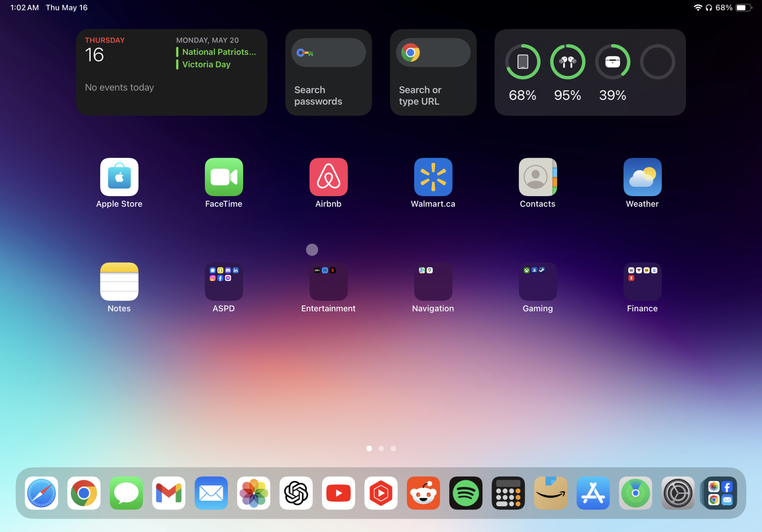
Task: Launch Reddit from the dock
Action: pyautogui.click(x=423, y=493)
